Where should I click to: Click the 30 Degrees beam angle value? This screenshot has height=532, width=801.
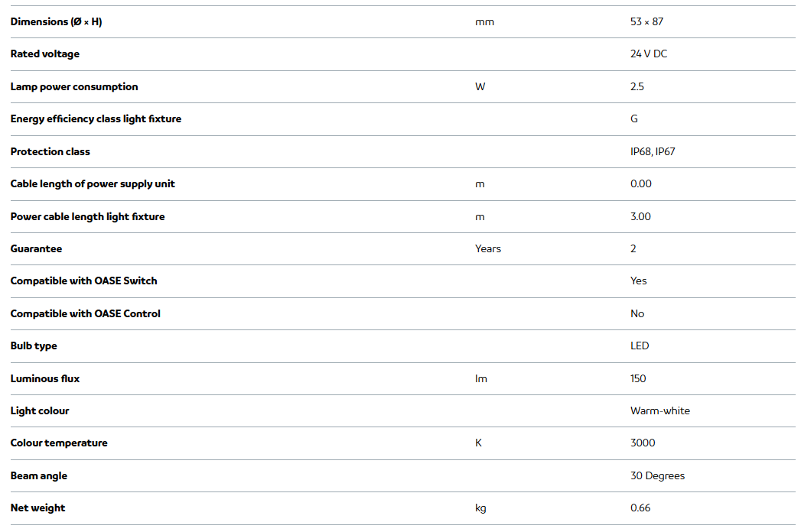coord(657,475)
